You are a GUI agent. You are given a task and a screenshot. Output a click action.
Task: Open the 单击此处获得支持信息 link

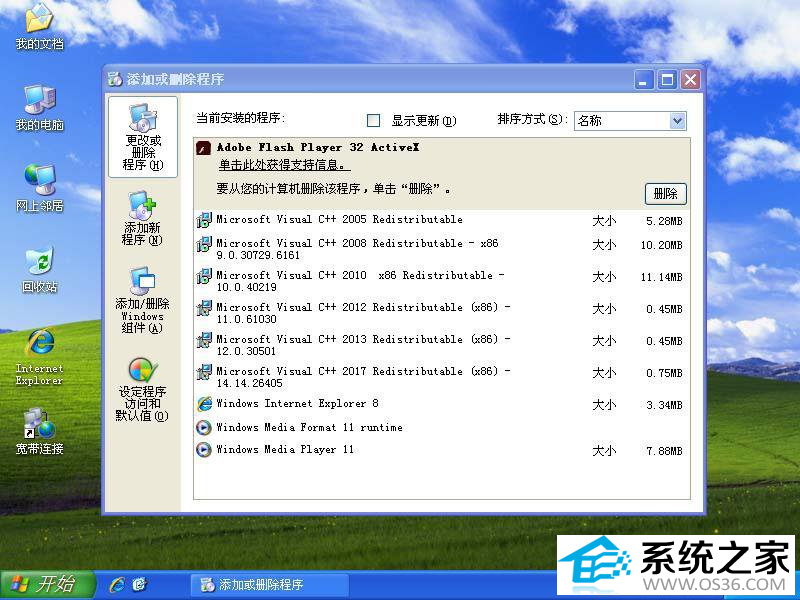point(285,165)
